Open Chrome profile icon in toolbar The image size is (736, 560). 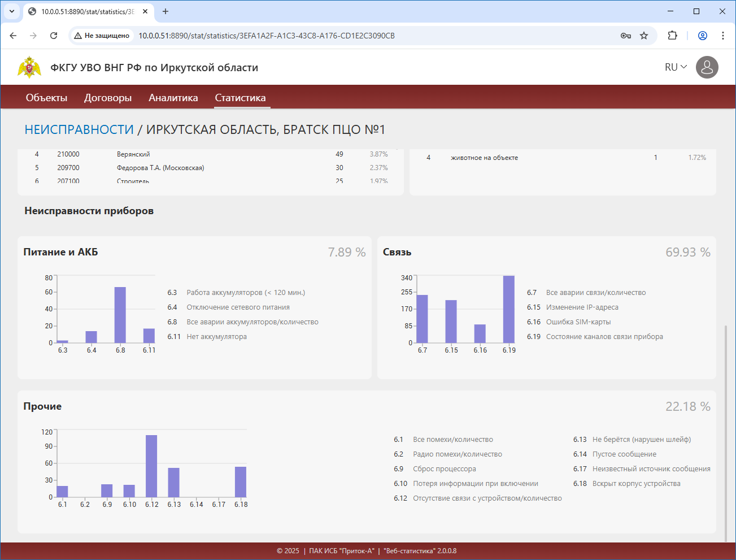pyautogui.click(x=703, y=36)
